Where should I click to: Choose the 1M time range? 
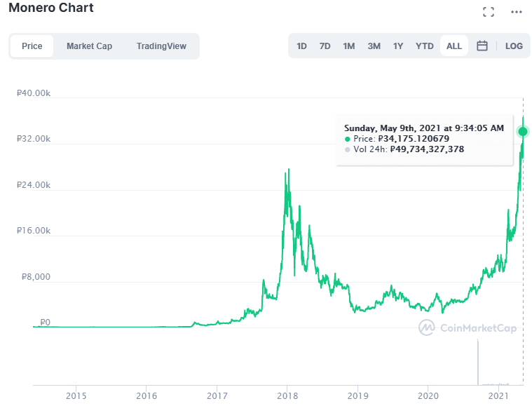[348, 46]
